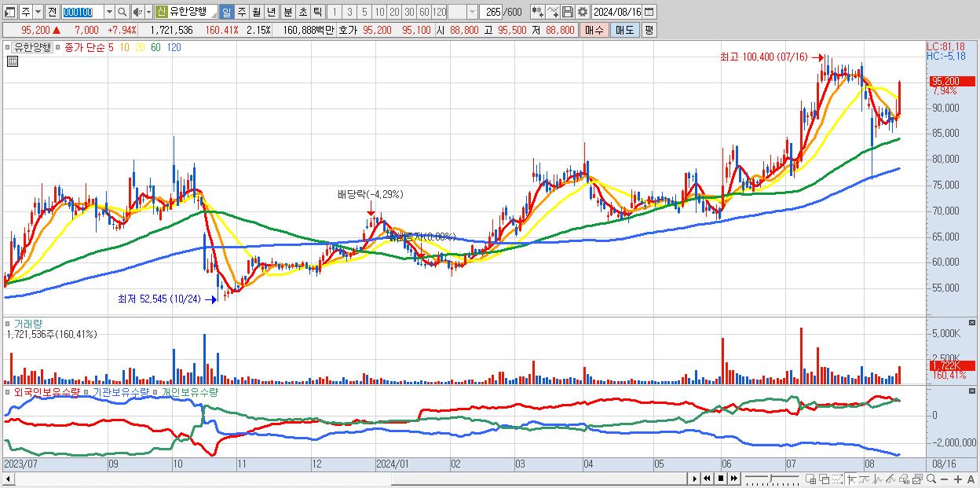Click the line chart comparison icon
The image size is (980, 488).
(x=865, y=479)
